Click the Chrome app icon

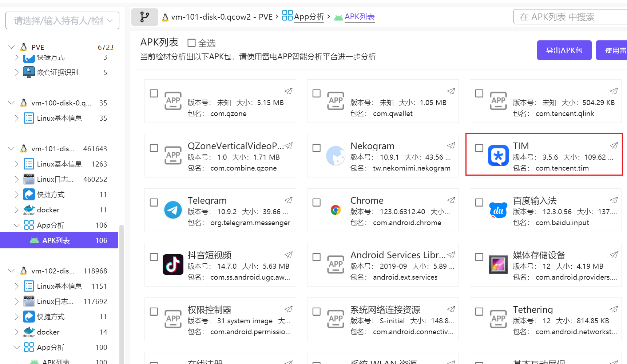pyautogui.click(x=336, y=210)
